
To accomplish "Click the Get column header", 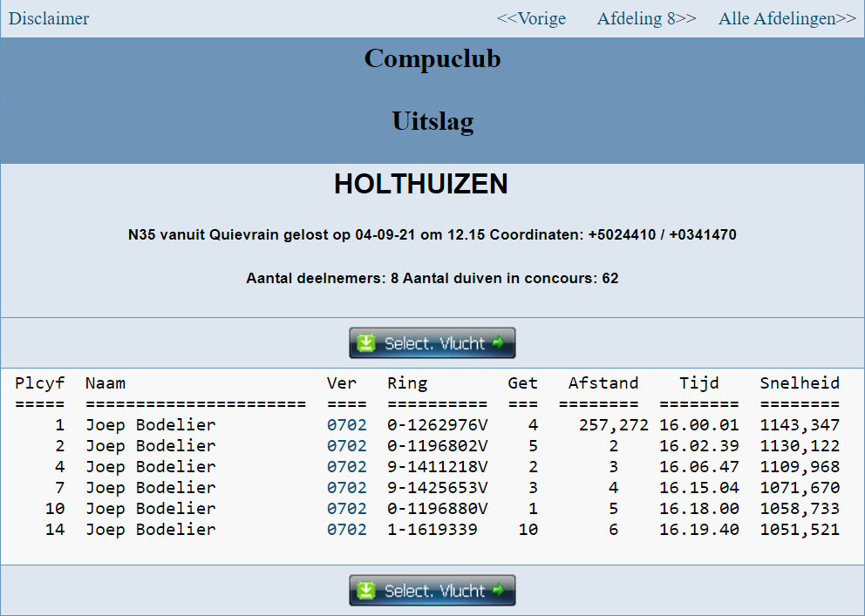I will [523, 383].
